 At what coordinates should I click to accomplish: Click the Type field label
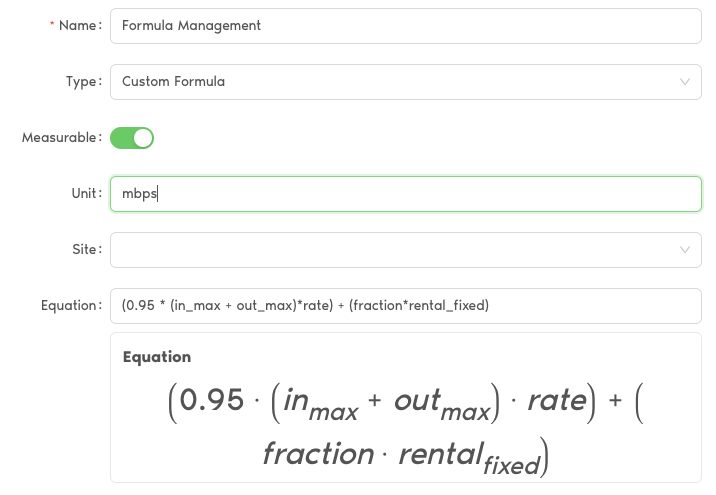[x=83, y=82]
